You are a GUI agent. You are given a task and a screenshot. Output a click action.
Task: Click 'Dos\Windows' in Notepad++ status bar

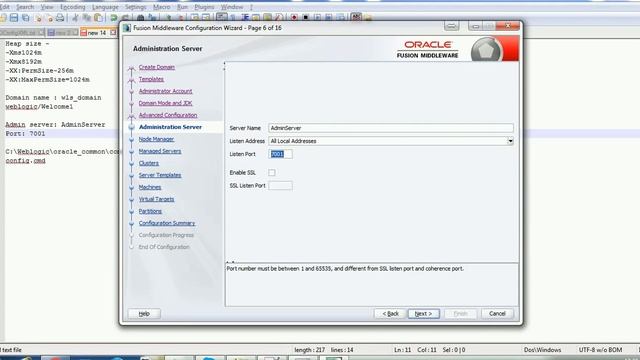pos(542,350)
